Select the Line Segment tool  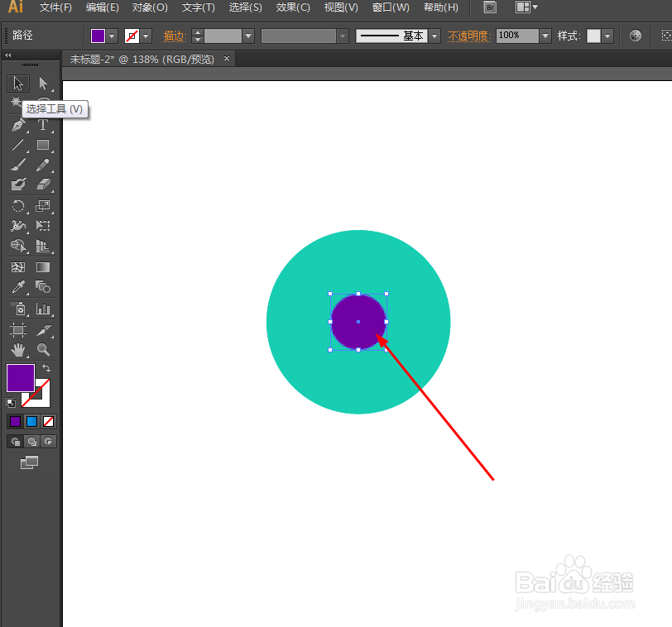pos(18,145)
